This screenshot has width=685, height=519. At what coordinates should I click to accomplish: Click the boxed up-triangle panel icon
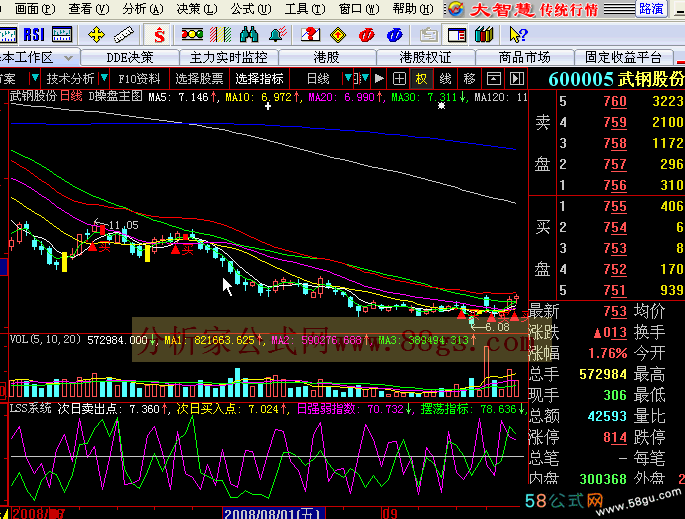tap(494, 79)
